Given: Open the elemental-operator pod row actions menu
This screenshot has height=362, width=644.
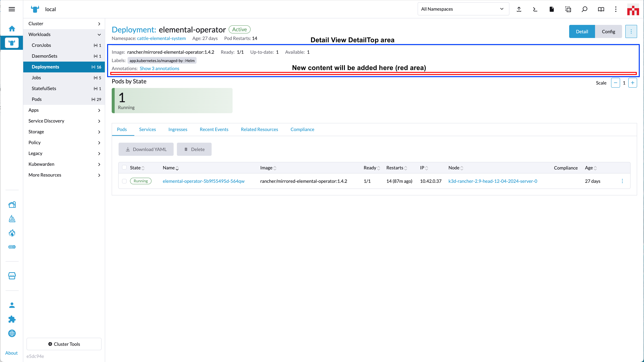Looking at the screenshot, I should (x=622, y=181).
